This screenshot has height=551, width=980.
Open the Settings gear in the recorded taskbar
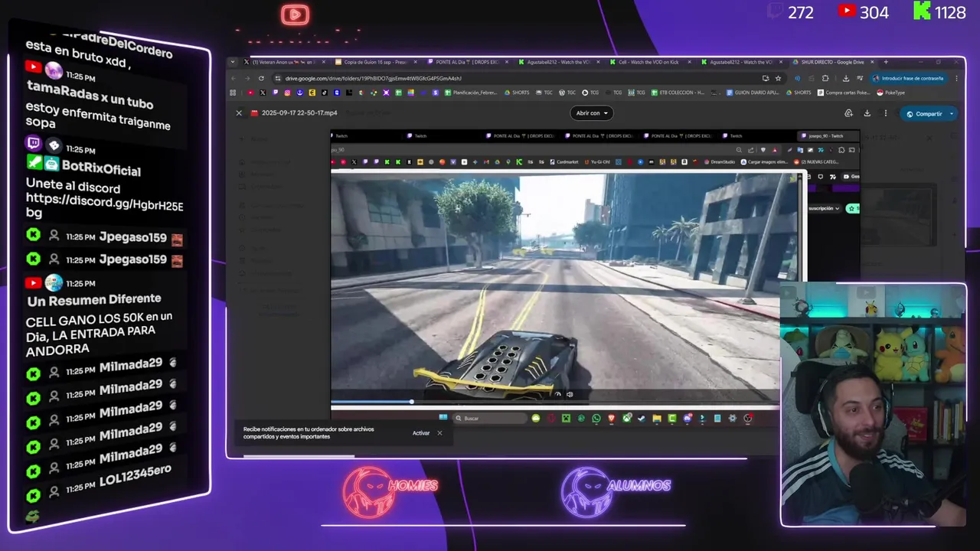click(733, 418)
